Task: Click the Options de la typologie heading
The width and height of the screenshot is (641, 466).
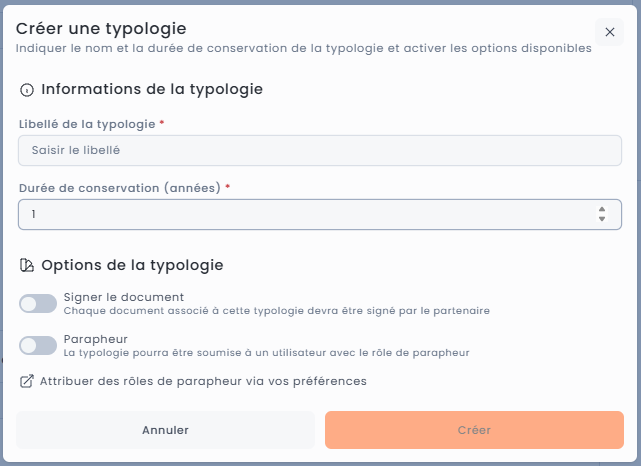Action: click(132, 266)
